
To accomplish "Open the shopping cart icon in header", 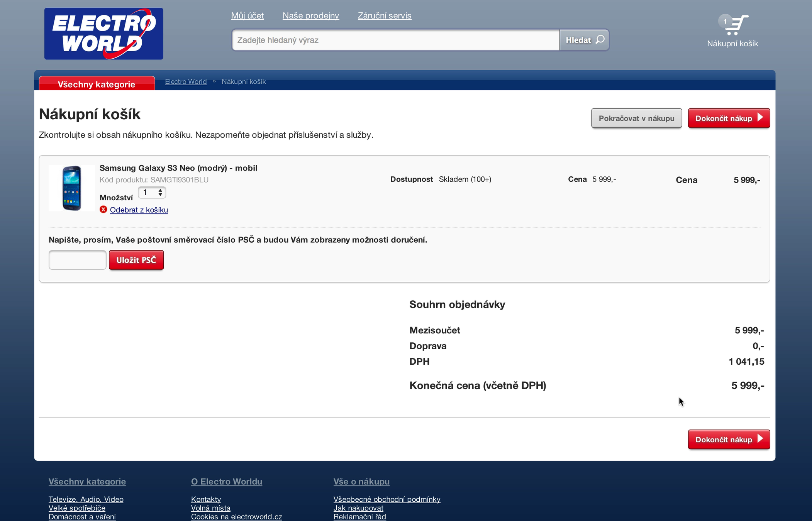I will click(x=734, y=25).
